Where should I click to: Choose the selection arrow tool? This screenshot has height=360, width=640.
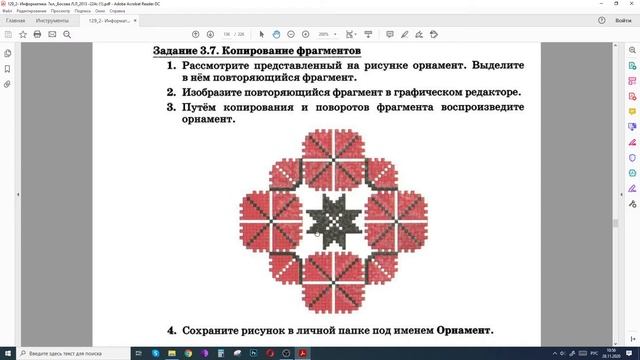[262, 35]
